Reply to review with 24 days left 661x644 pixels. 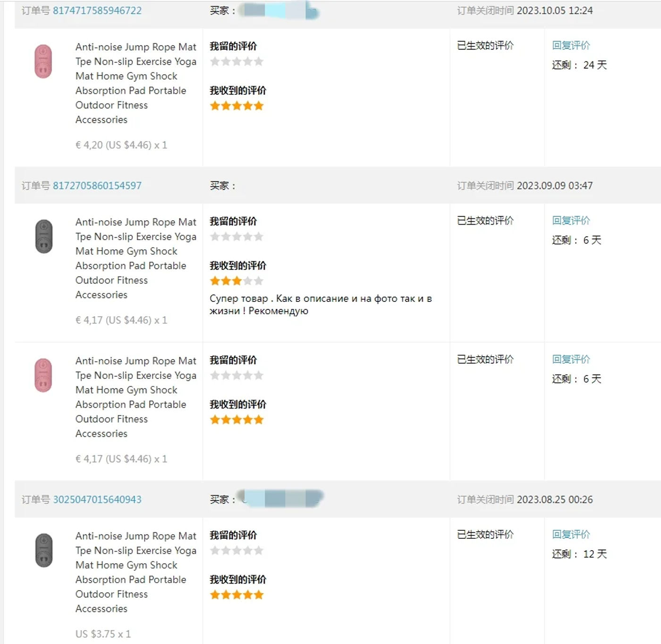coord(571,45)
